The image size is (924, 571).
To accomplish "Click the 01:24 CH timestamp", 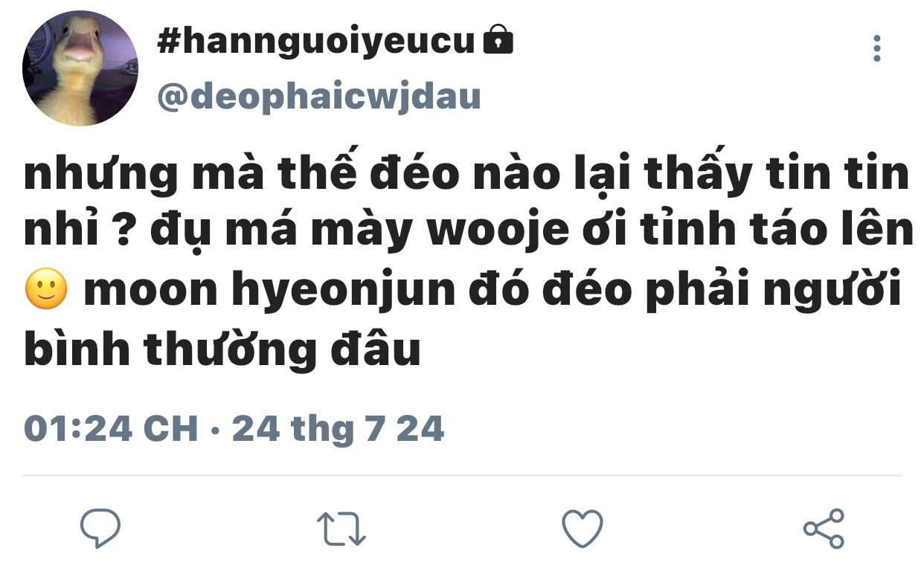I will 112,429.
